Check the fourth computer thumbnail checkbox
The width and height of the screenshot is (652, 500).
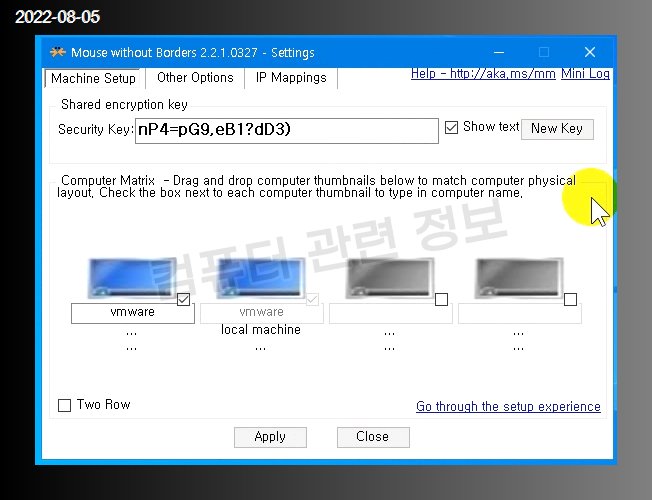pyautogui.click(x=570, y=300)
